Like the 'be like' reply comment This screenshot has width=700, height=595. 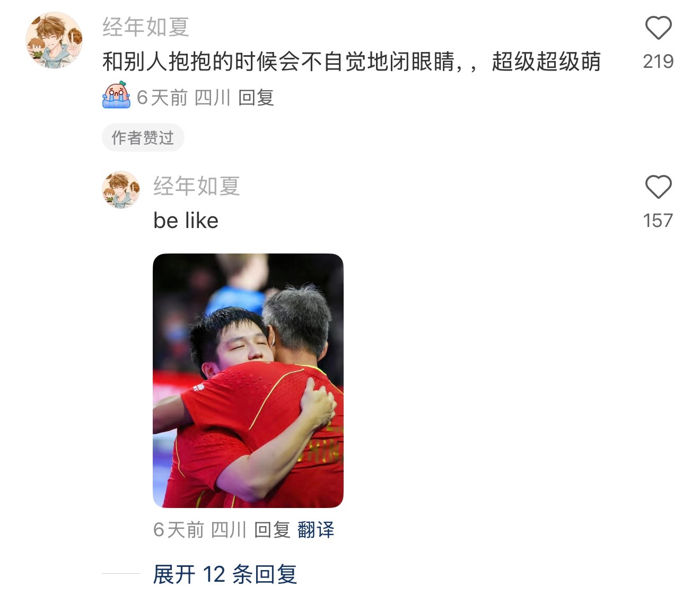coord(658,187)
